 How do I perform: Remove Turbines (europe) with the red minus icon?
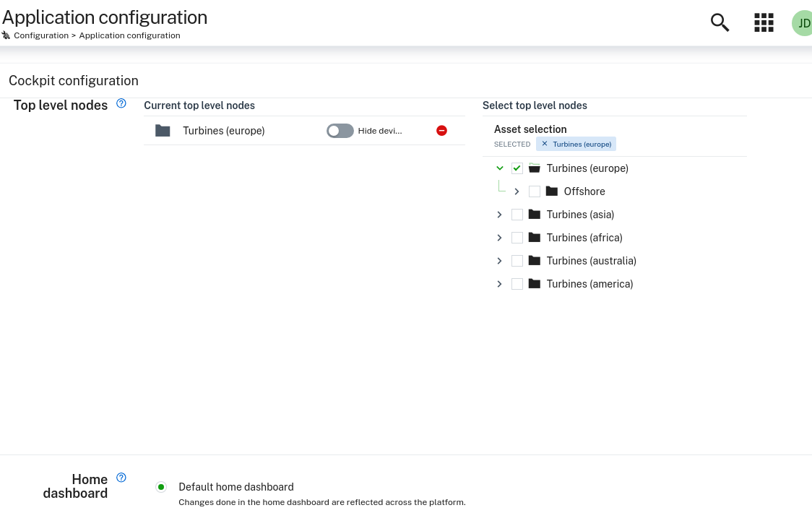tap(441, 131)
